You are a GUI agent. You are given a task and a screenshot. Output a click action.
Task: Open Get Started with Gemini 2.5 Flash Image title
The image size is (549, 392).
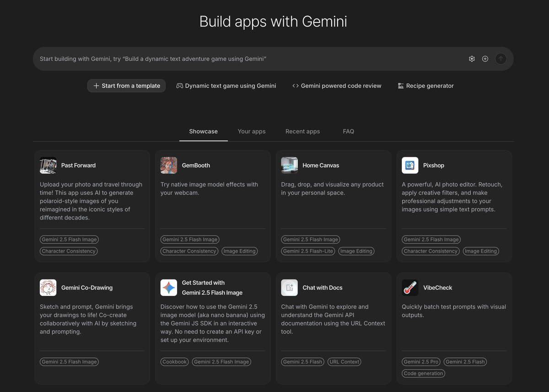point(212,288)
